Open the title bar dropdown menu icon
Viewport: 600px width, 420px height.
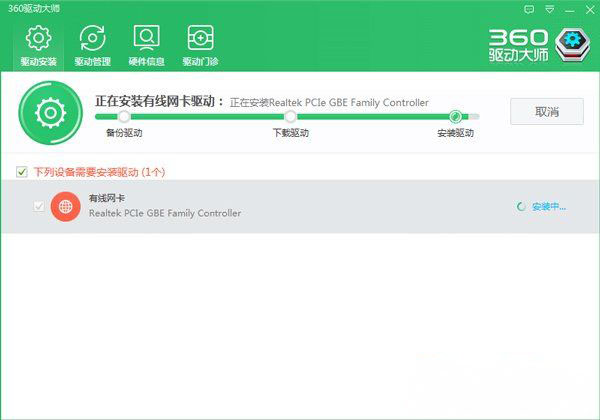(549, 10)
